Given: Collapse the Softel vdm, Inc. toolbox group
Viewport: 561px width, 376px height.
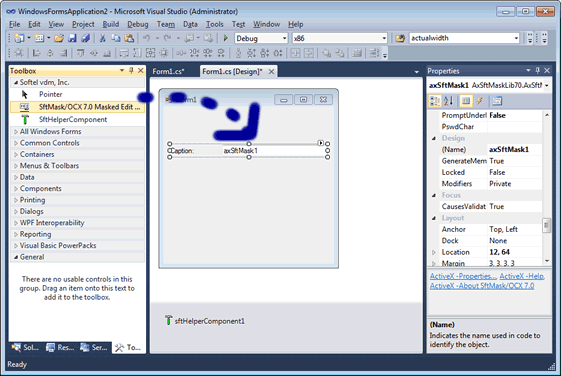Looking at the screenshot, I should [15, 82].
